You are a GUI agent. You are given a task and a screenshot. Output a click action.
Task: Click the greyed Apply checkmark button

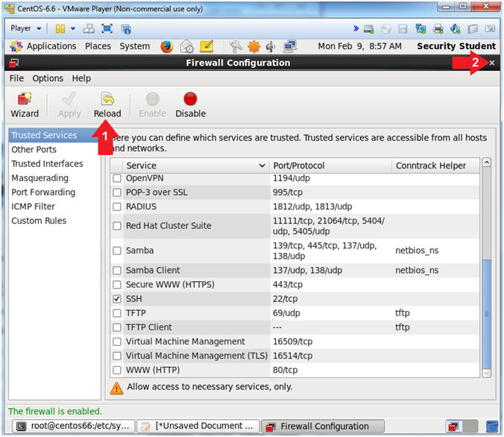click(69, 105)
